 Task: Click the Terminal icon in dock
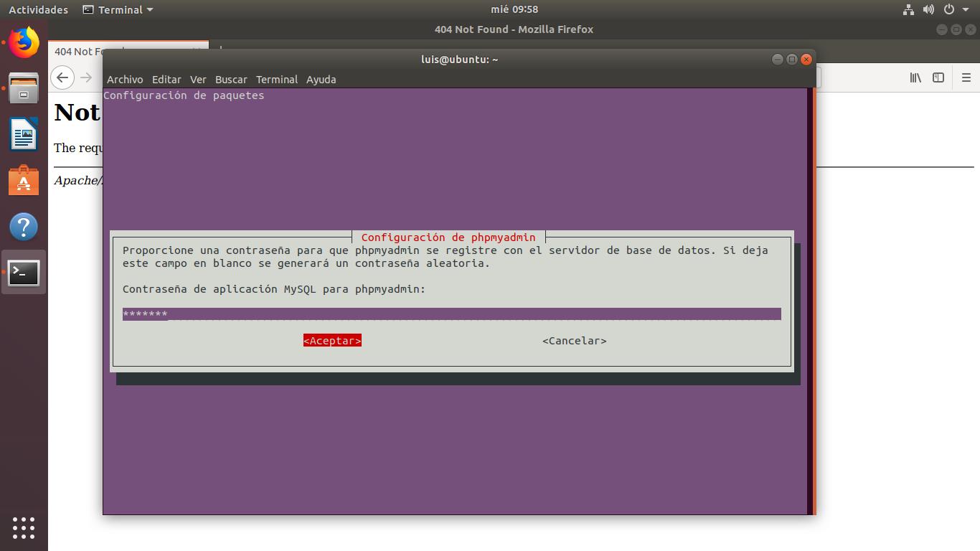coord(24,273)
